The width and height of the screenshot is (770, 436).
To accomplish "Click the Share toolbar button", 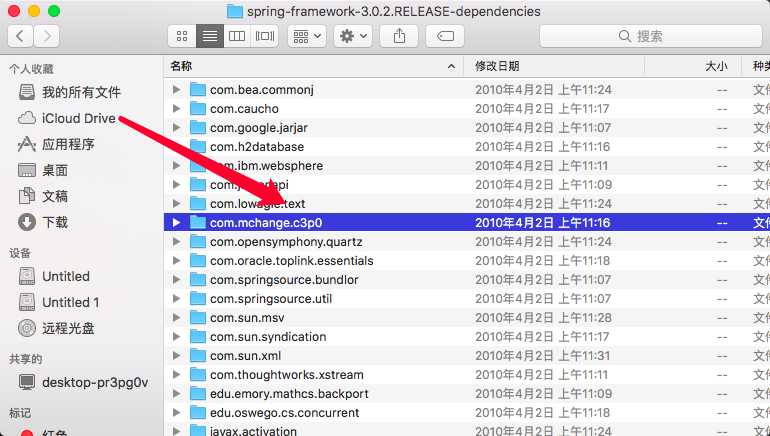I will point(399,36).
